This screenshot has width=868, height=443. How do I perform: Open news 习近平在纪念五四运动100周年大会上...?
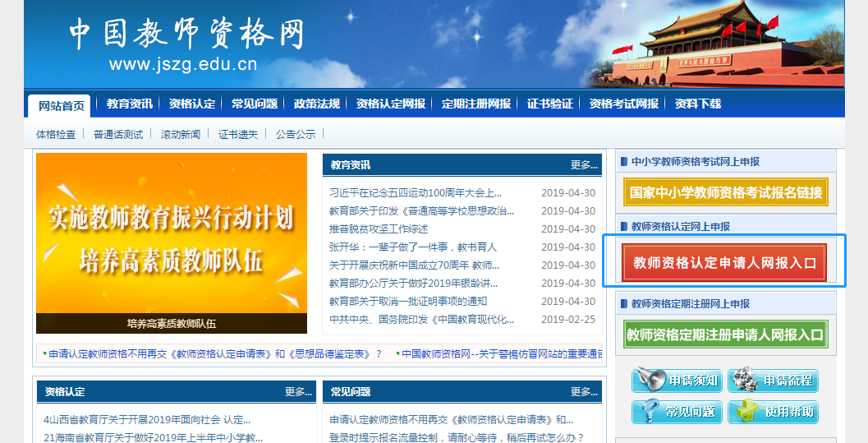(x=416, y=192)
